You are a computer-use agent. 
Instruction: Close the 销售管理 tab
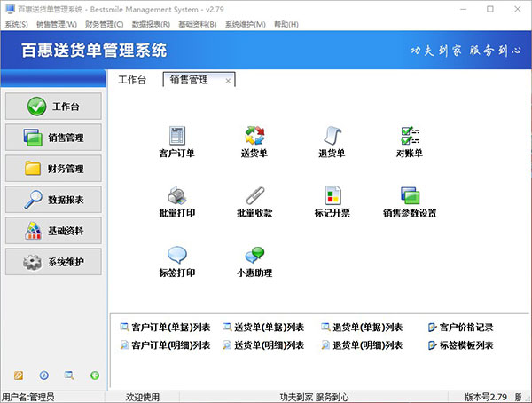point(228,81)
